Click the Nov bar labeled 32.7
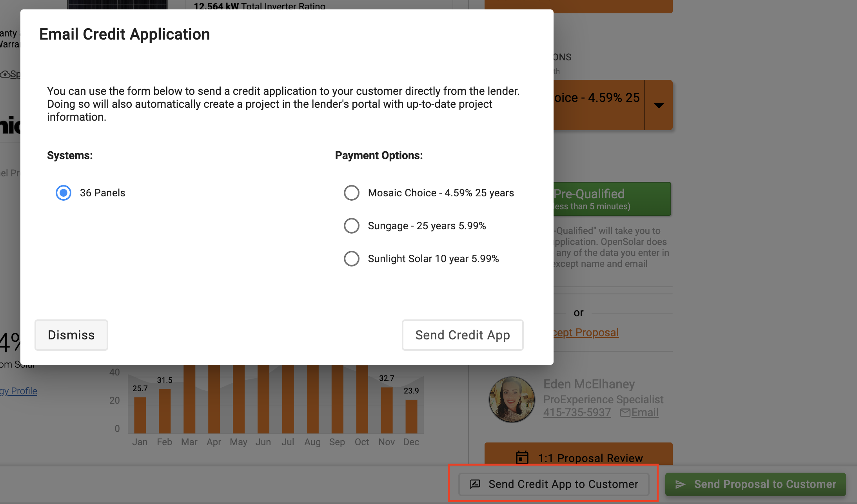 [x=387, y=410]
